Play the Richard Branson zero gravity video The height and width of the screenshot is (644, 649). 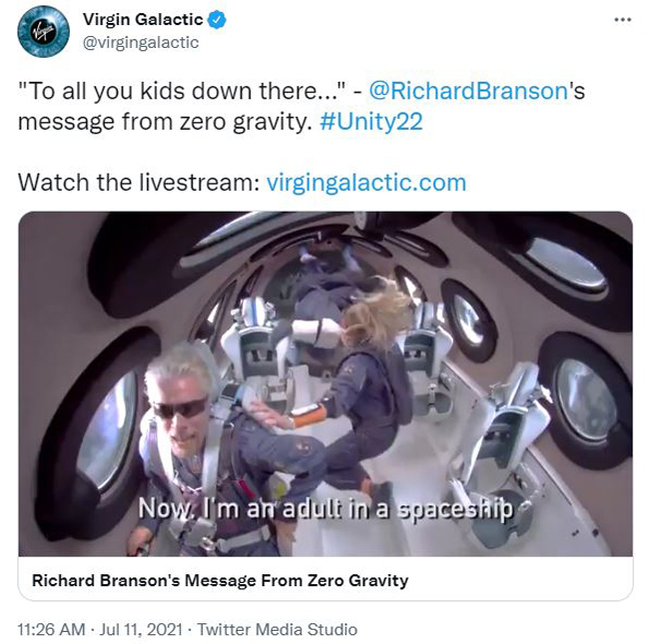point(325,383)
